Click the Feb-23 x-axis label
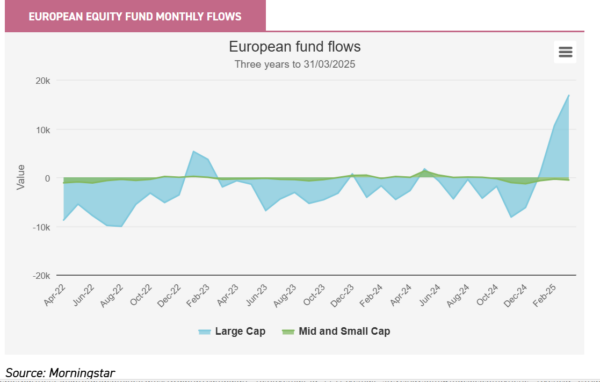600x382 pixels. [x=198, y=295]
